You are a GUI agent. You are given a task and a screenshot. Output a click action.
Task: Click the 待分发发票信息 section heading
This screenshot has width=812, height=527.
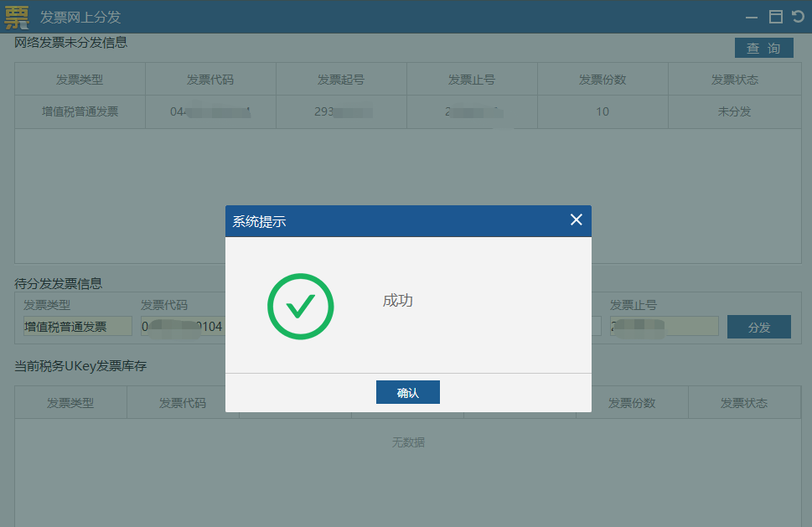click(58, 284)
